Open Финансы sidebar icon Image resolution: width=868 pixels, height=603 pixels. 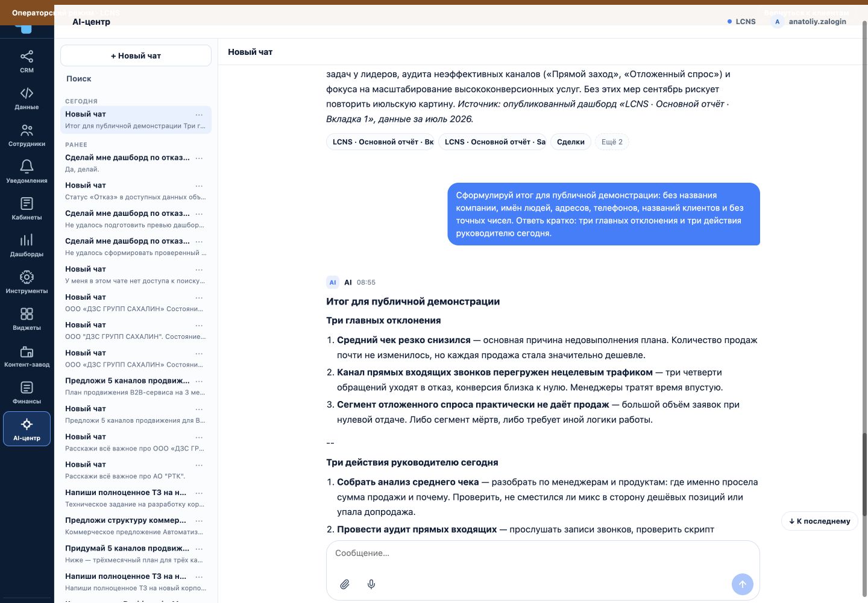(27, 387)
